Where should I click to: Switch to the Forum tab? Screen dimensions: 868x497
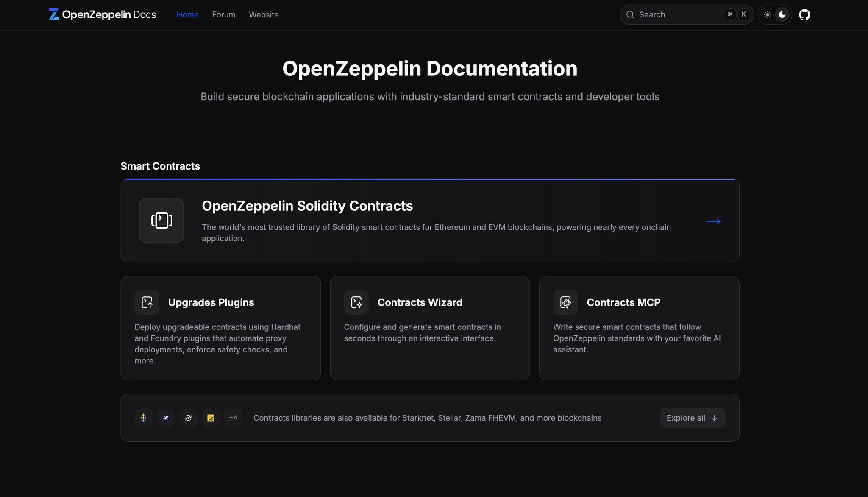click(223, 14)
